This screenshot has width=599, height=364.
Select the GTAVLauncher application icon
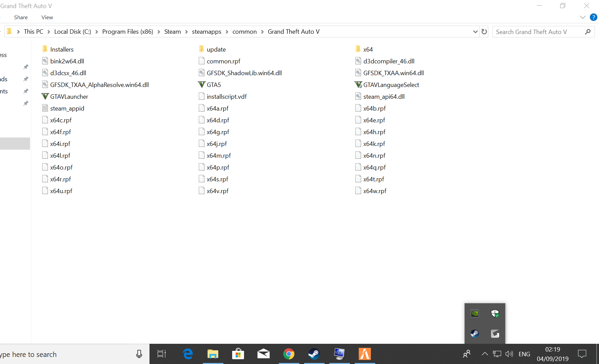[x=45, y=96]
